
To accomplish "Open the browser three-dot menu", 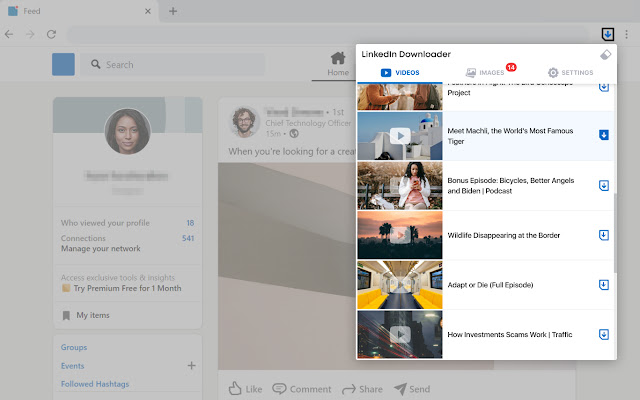I will pos(626,34).
